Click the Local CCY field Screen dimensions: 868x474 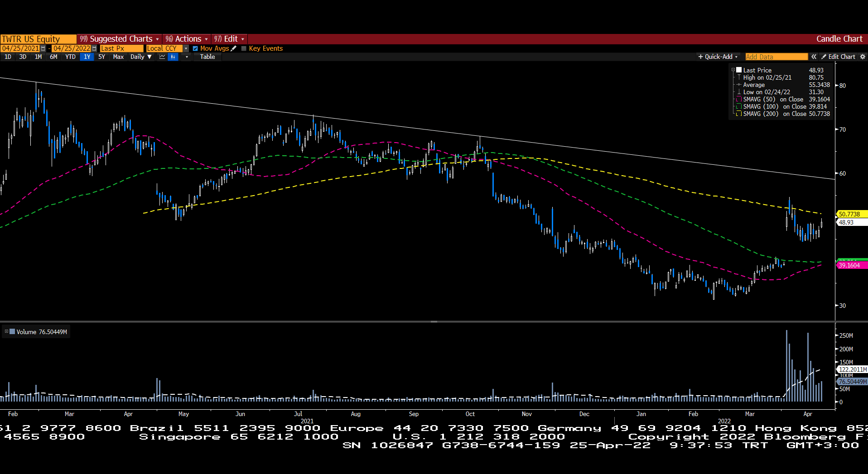pos(164,48)
